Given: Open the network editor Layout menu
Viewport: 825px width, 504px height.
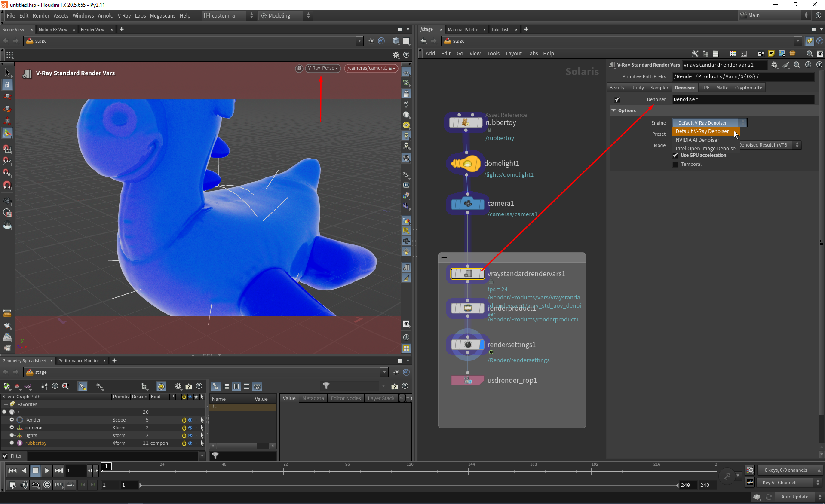Looking at the screenshot, I should tap(513, 54).
